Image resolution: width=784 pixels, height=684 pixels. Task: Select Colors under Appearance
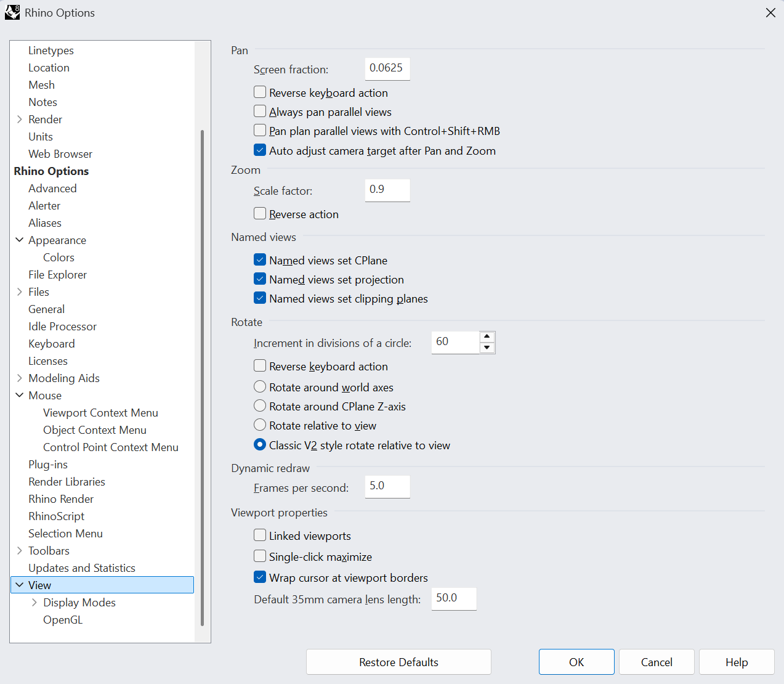point(59,257)
